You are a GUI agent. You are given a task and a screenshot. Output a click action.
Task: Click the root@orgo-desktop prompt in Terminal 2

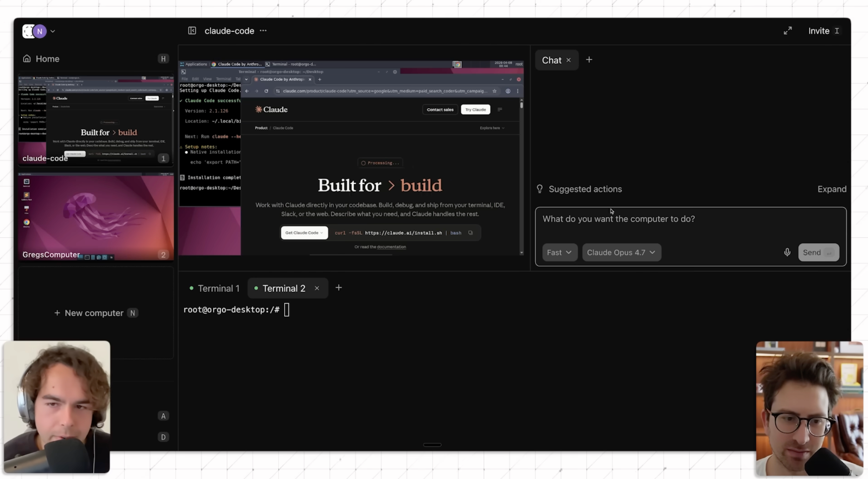click(x=231, y=310)
